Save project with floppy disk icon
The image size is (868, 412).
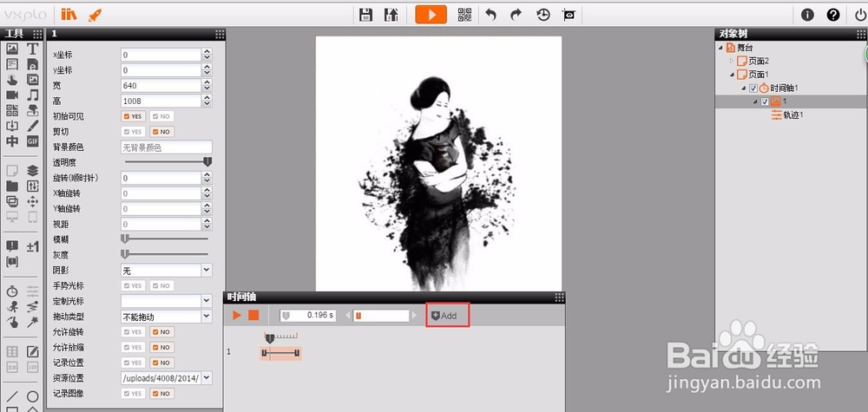[x=365, y=15]
